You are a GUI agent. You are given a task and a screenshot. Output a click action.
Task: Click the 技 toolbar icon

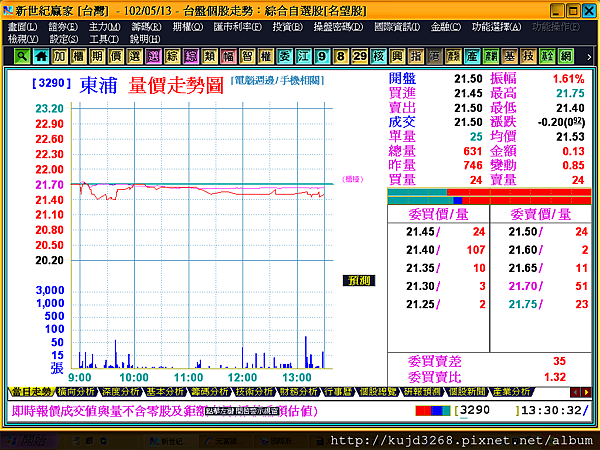click(x=528, y=56)
